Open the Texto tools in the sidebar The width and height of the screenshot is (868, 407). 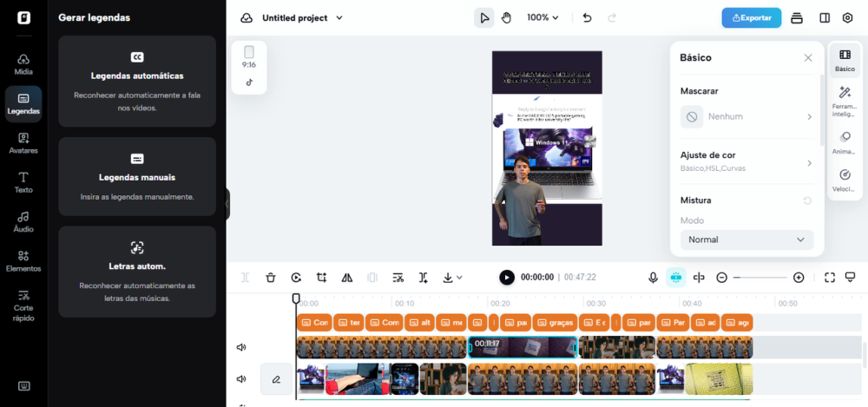click(23, 183)
